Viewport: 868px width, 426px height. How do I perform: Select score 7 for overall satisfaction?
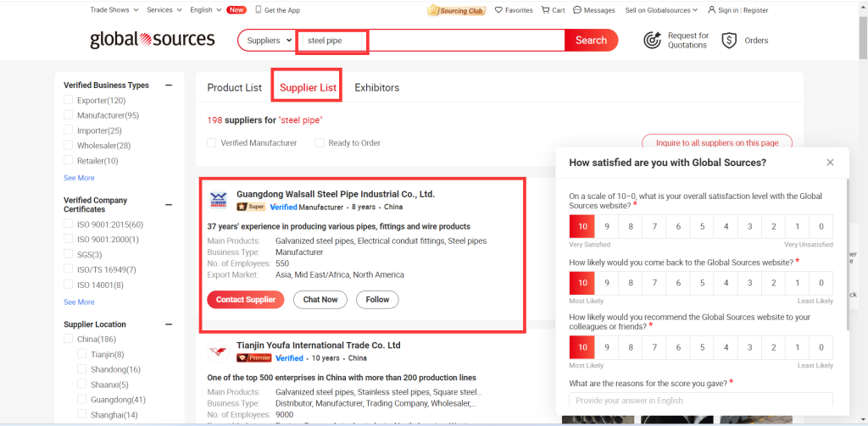click(x=654, y=227)
